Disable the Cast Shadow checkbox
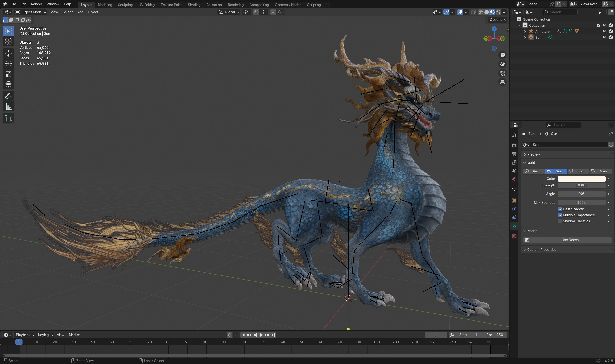Viewport: 615px width, 364px height. pyautogui.click(x=560, y=209)
